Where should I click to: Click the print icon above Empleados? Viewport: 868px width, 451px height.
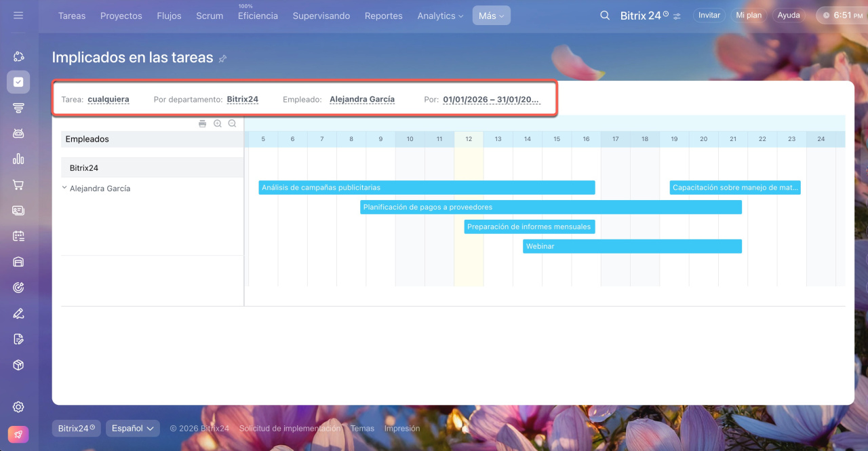coord(202,123)
